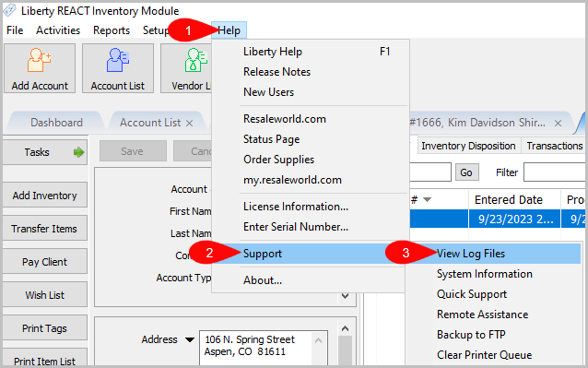The image size is (588, 368).
Task: Open the Inventory Disposition tab
Action: [468, 146]
